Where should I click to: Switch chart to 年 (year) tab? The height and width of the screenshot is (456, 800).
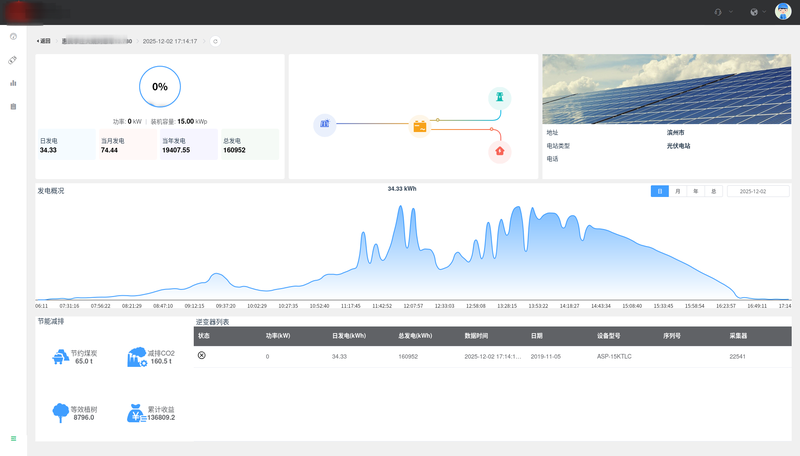tap(696, 190)
